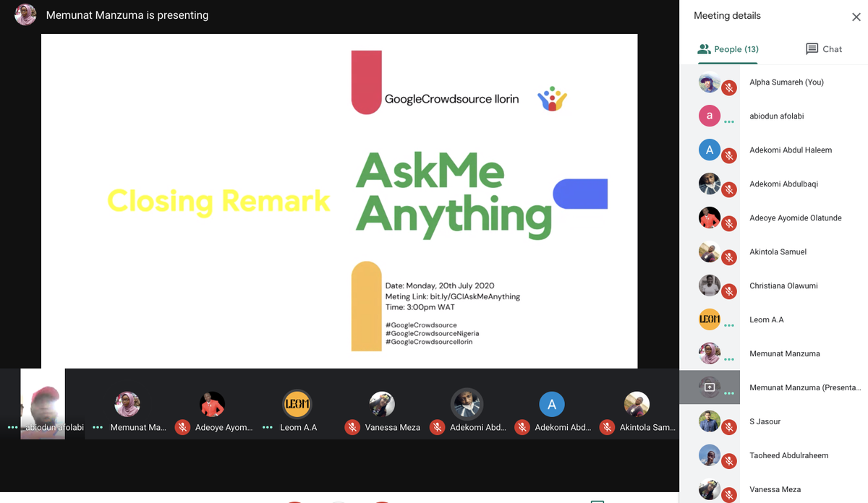
Task: Click Alpha Sumareh (You) avatar in list
Action: [710, 82]
